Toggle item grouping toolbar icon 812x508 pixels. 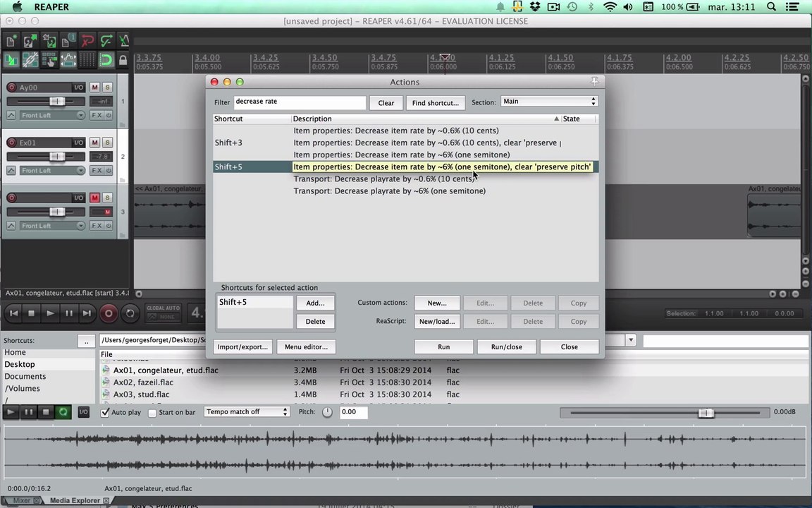30,60
